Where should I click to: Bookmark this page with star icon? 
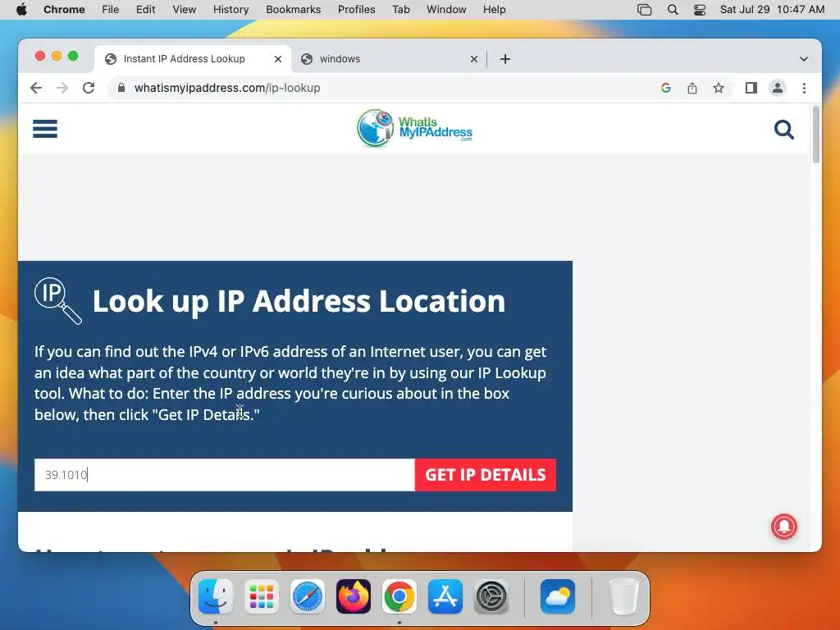(x=719, y=88)
